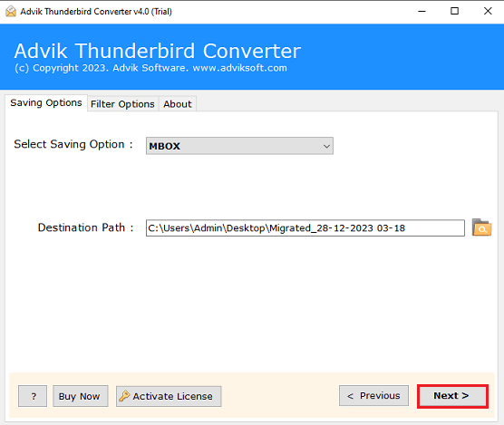Open the About tab
Viewport: 504px width, 425px height.
pyautogui.click(x=178, y=104)
